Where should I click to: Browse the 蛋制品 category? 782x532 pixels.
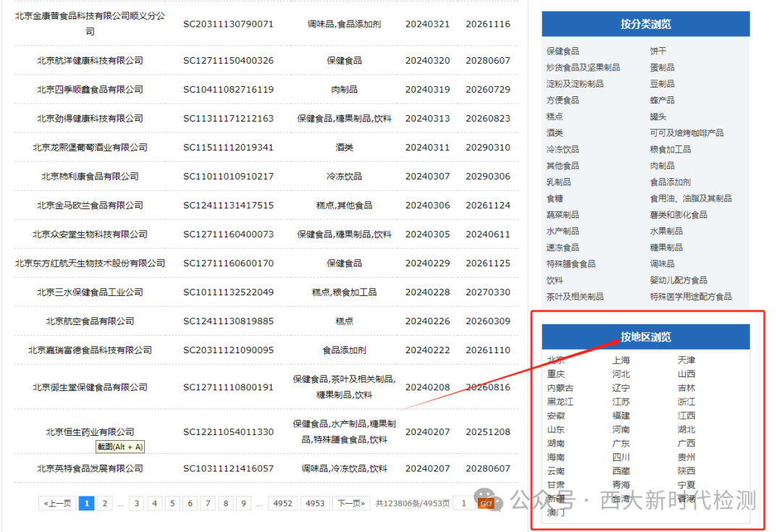coord(662,67)
